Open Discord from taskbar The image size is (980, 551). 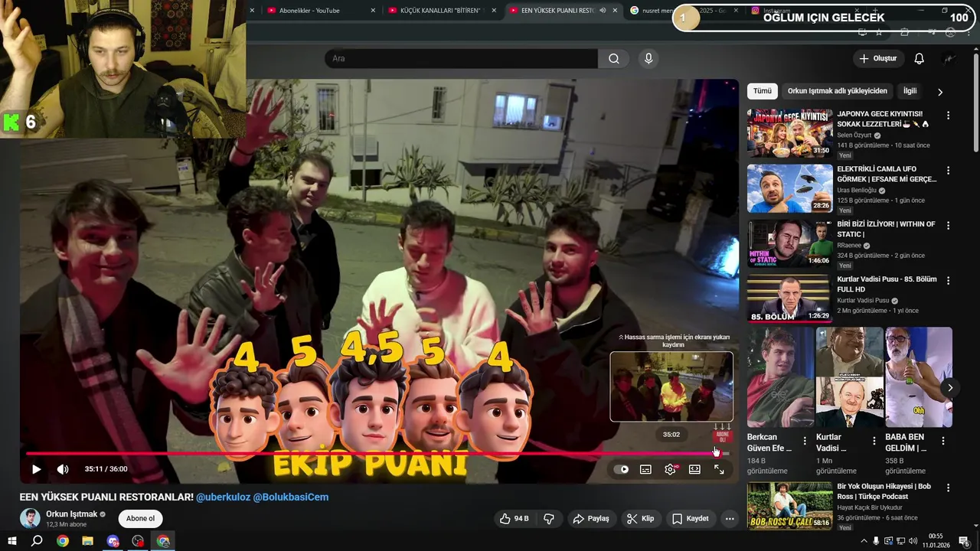click(x=113, y=541)
